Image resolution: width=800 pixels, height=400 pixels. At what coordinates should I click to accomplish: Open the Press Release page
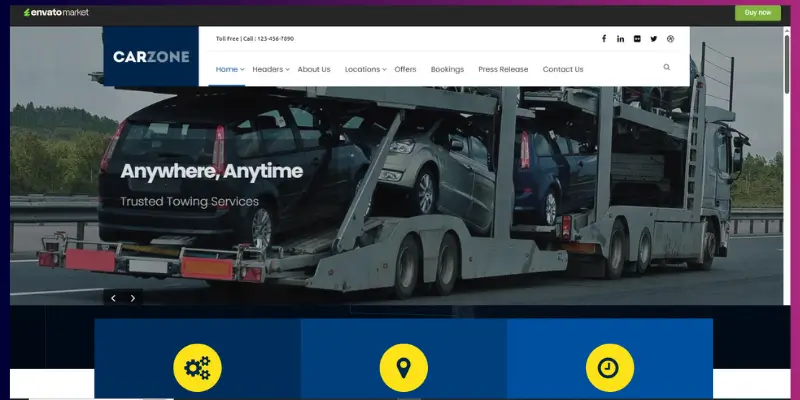pyautogui.click(x=503, y=69)
